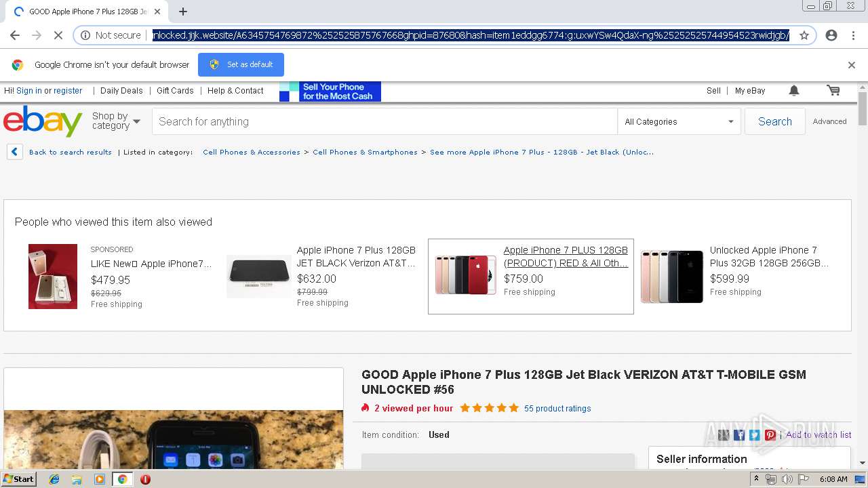The height and width of the screenshot is (488, 868).
Task: Click the Search for anything field
Action: coord(384,121)
